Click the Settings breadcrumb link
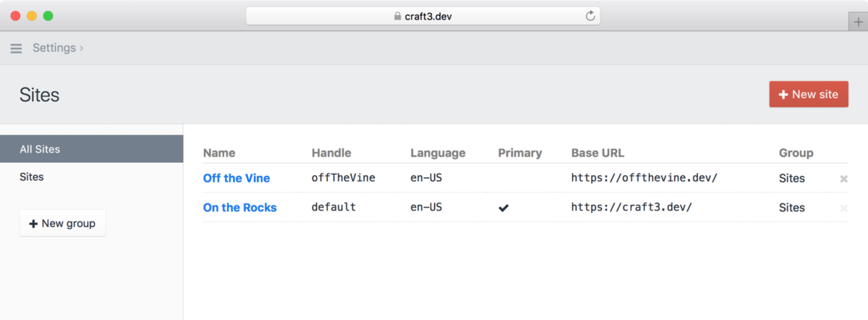Screen dimensions: 868x320 [54, 48]
